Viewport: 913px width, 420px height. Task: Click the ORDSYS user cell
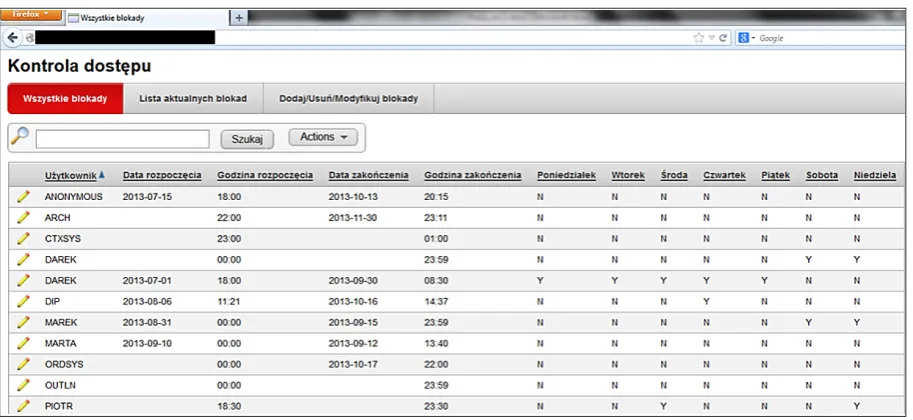pyautogui.click(x=64, y=365)
